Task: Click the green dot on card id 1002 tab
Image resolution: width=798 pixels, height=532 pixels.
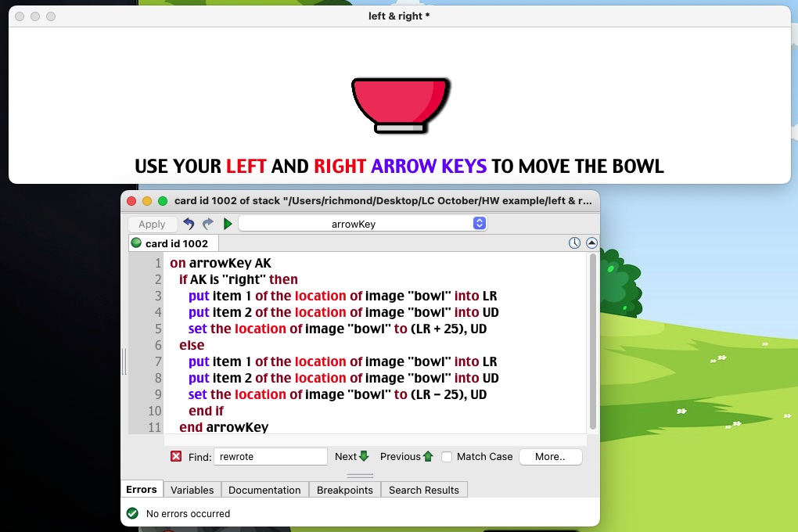Action: pos(136,243)
